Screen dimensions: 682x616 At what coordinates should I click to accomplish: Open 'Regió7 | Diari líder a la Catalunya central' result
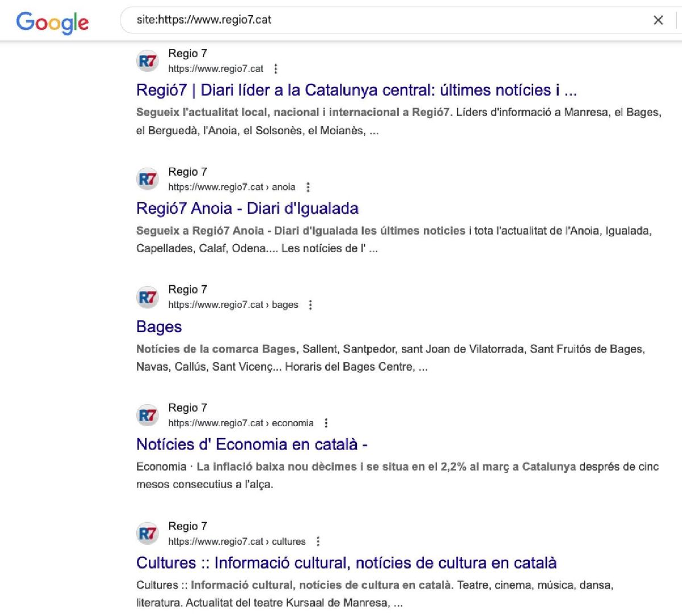(356, 90)
